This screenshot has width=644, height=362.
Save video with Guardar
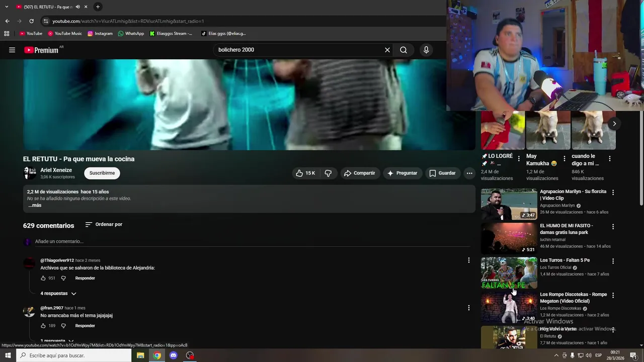(x=442, y=173)
